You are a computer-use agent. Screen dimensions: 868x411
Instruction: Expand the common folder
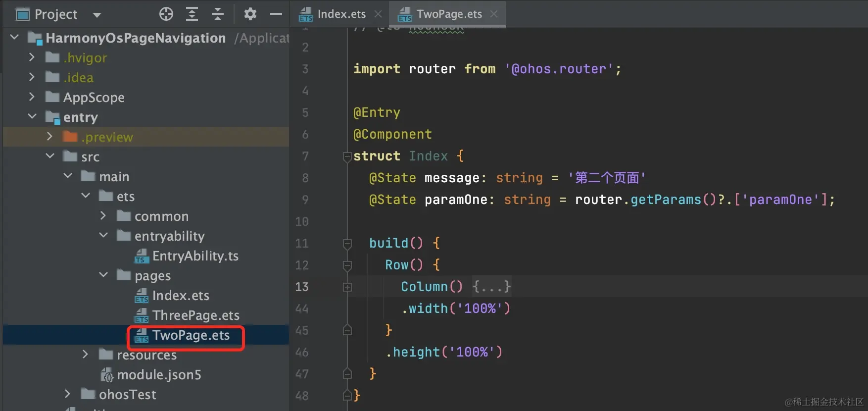coord(103,215)
